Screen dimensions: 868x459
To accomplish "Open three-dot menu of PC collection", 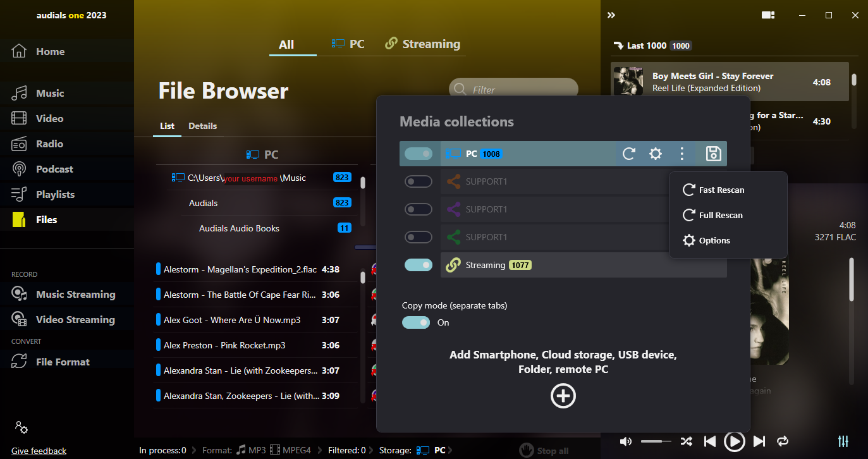I will (682, 154).
